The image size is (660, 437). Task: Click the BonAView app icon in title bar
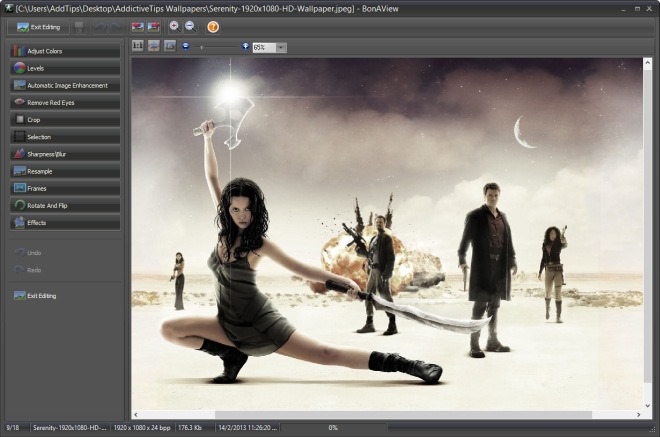(8, 8)
